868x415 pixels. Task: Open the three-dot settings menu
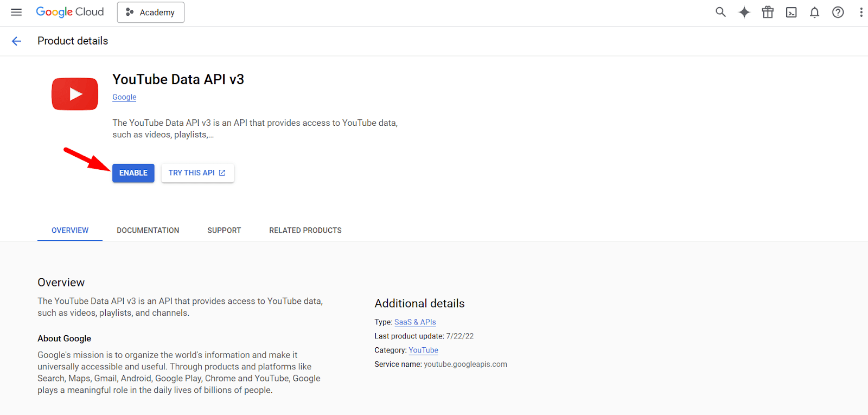click(861, 12)
